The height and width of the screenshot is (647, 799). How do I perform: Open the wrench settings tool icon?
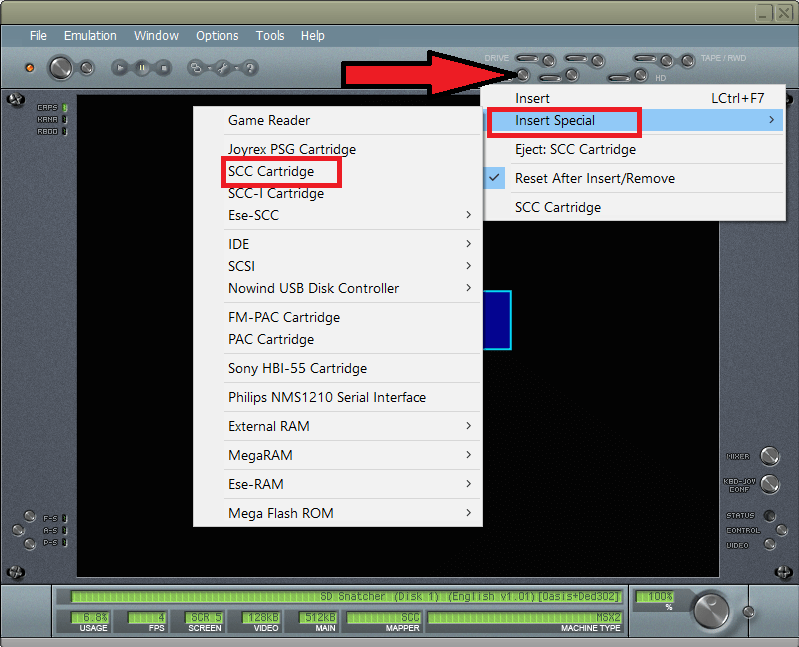[223, 68]
